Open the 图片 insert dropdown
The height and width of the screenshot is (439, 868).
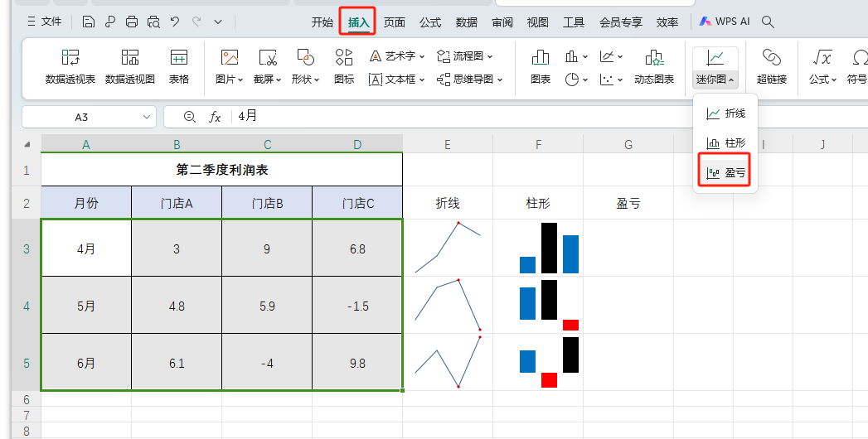tap(229, 66)
